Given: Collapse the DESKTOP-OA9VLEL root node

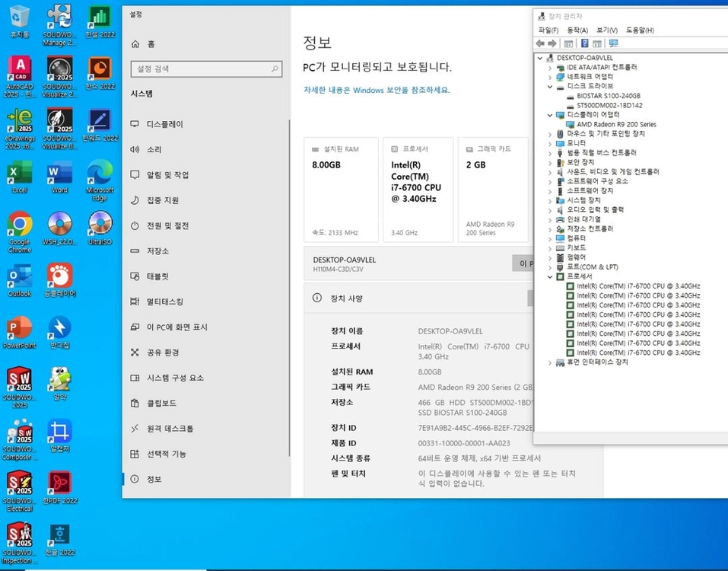Looking at the screenshot, I should 539,58.
